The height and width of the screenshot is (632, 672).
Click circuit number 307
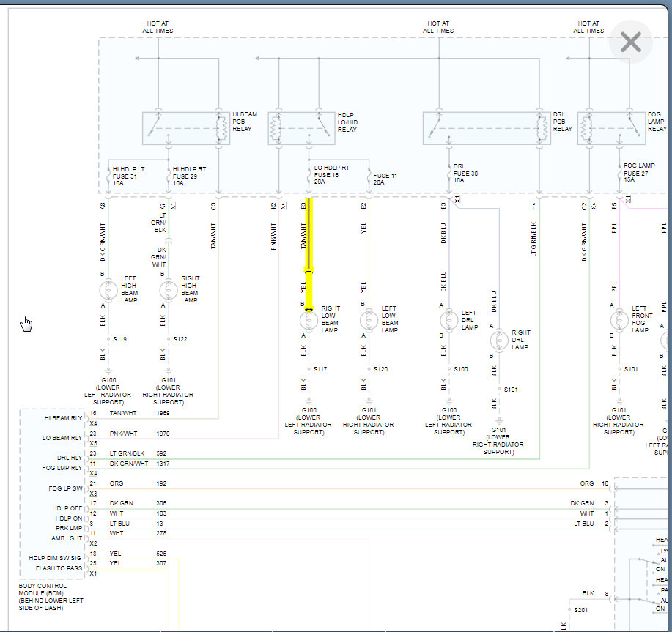(161, 562)
